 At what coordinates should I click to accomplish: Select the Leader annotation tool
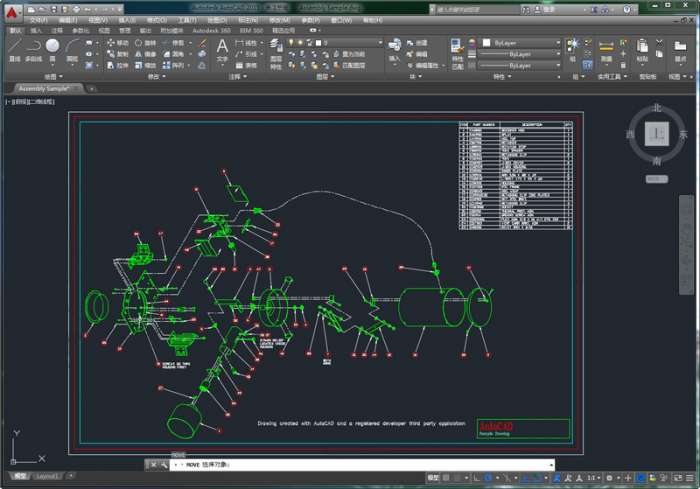[x=246, y=54]
